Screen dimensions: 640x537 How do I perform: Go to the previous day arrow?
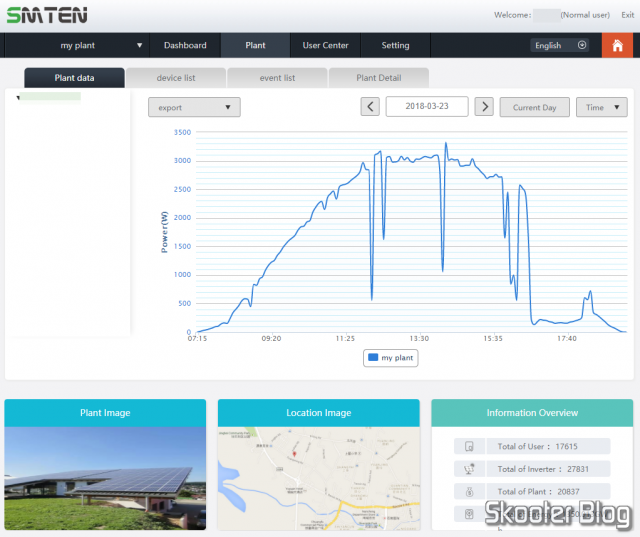coord(370,107)
